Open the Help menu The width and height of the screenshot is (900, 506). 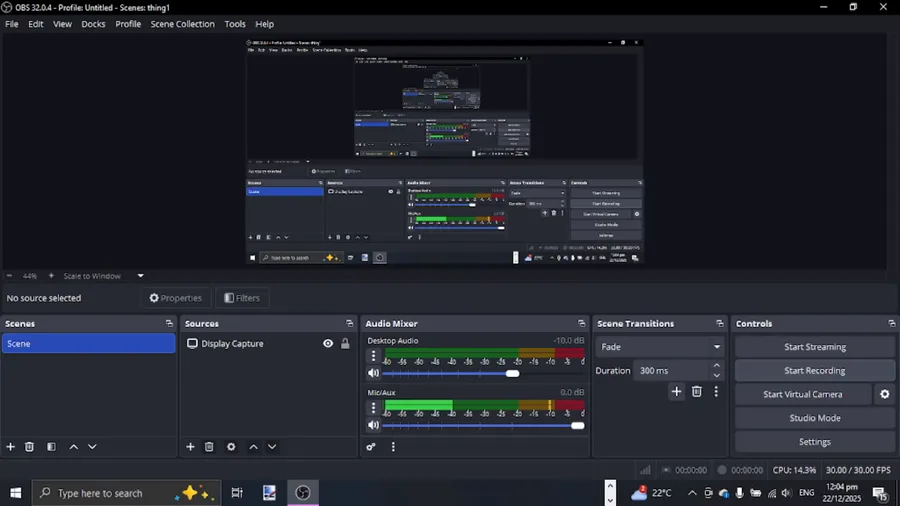click(265, 24)
